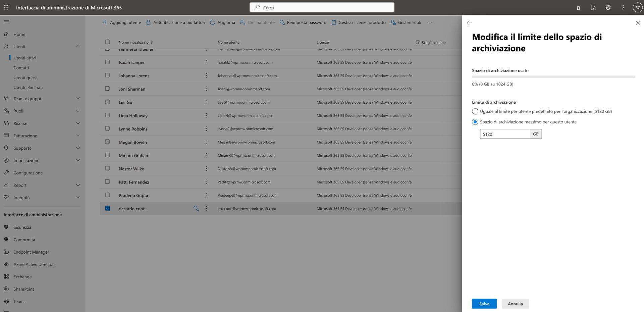644x312 pixels.
Task: Uncheck the riccardo conti row checkbox
Action: tap(107, 208)
